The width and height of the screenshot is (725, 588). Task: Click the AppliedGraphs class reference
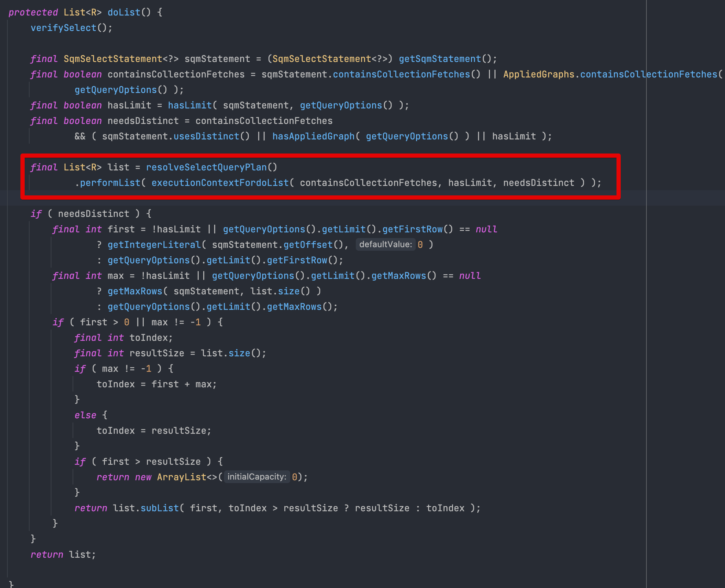[x=539, y=74]
